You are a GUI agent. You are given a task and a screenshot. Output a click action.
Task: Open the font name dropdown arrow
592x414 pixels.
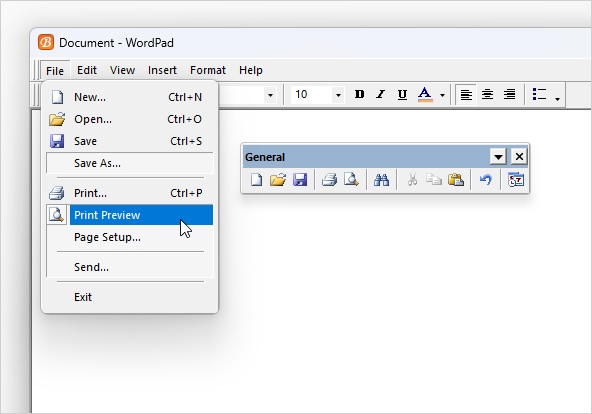(270, 95)
